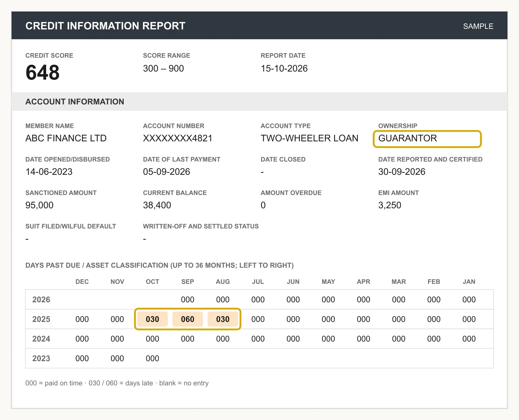Click the Account Information section heading

[x=75, y=102]
